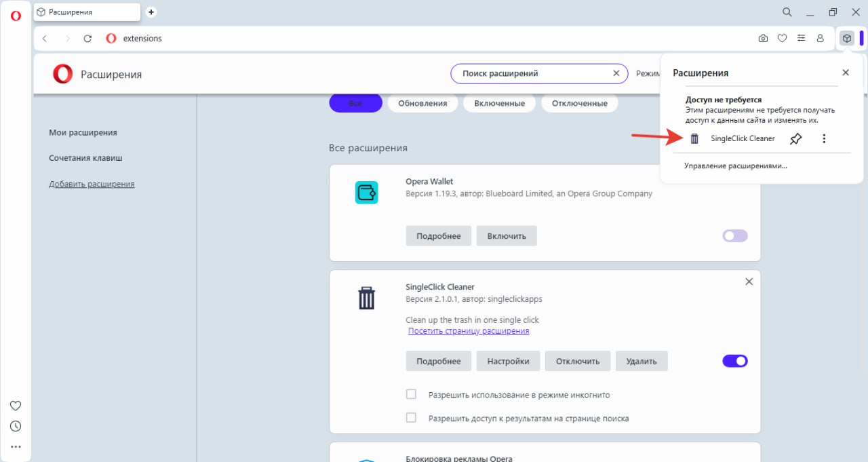Click Включить for Opera Wallet

tap(507, 236)
